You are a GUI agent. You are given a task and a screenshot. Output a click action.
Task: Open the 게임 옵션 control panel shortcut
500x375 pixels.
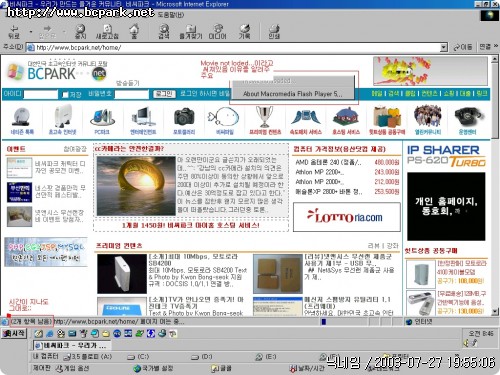pyautogui.click(x=73, y=368)
